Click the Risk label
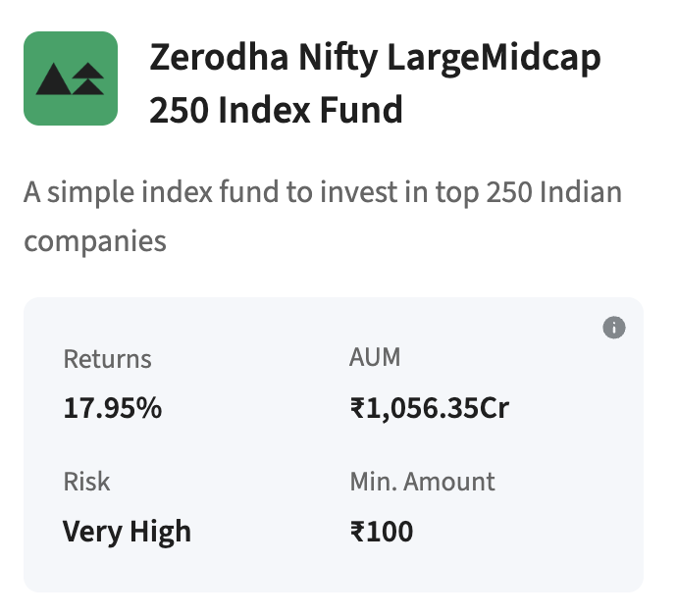 pyautogui.click(x=87, y=482)
